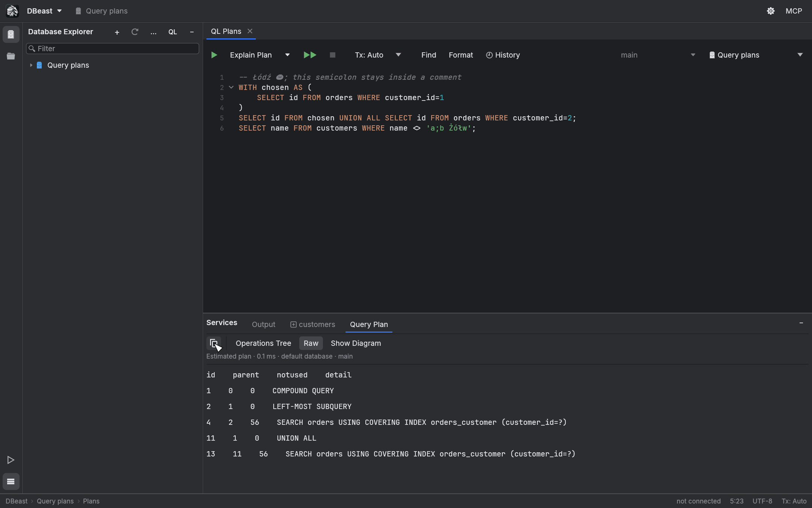Focus the Filter input field

click(112, 49)
